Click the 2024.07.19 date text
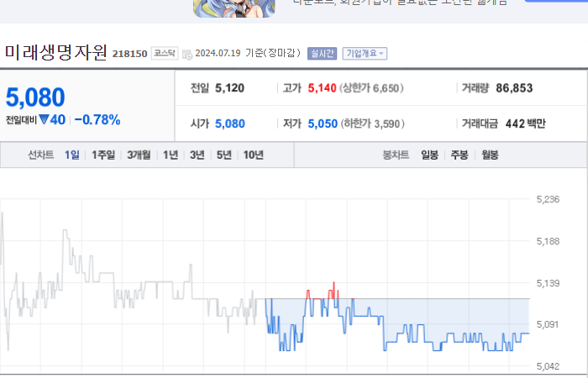The width and height of the screenshot is (588, 378). click(x=218, y=53)
